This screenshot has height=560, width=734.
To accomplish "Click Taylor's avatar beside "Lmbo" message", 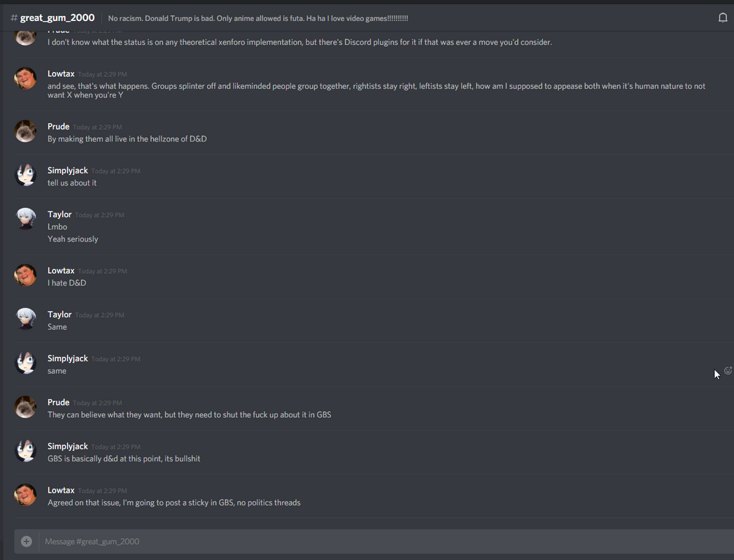I will (25, 219).
